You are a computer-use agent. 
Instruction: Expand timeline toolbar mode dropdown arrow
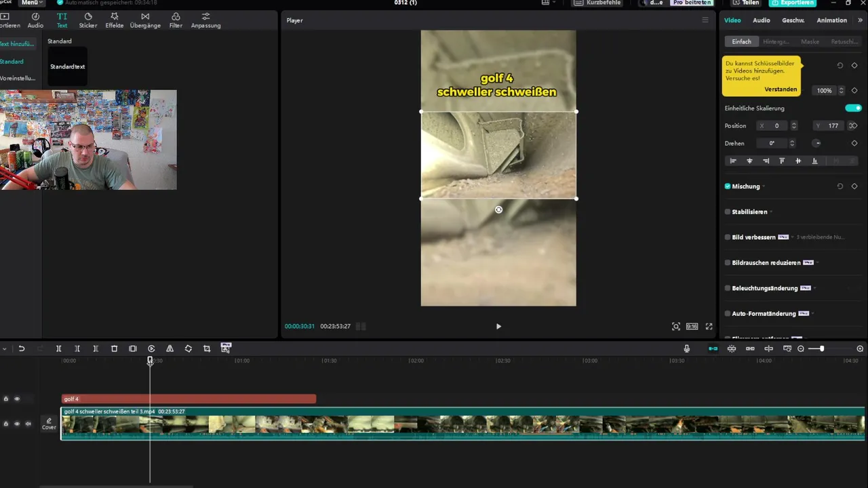4,348
